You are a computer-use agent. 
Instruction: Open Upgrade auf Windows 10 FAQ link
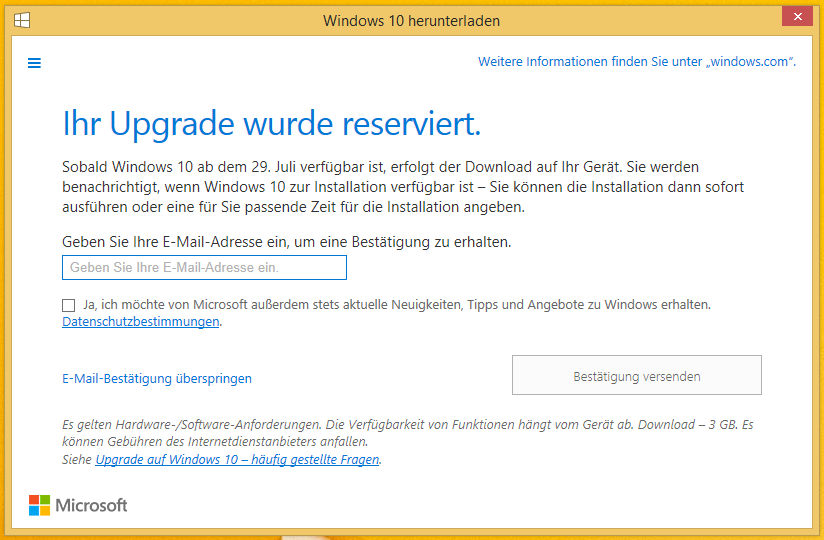tap(237, 459)
